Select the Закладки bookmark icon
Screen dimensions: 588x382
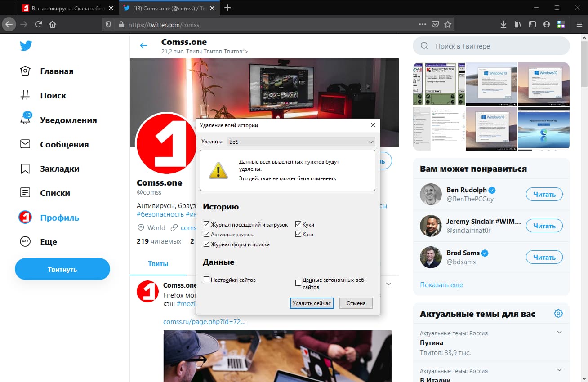point(26,169)
